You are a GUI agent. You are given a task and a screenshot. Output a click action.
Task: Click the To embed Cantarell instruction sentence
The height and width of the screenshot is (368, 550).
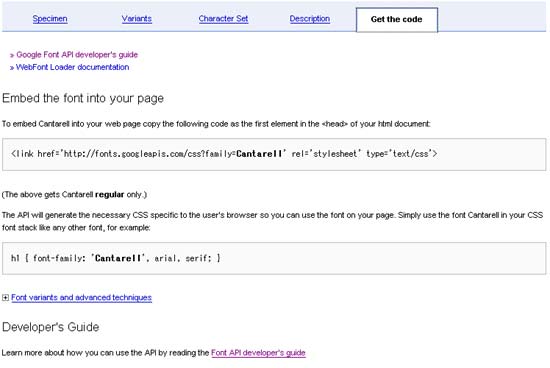pyautogui.click(x=216, y=124)
